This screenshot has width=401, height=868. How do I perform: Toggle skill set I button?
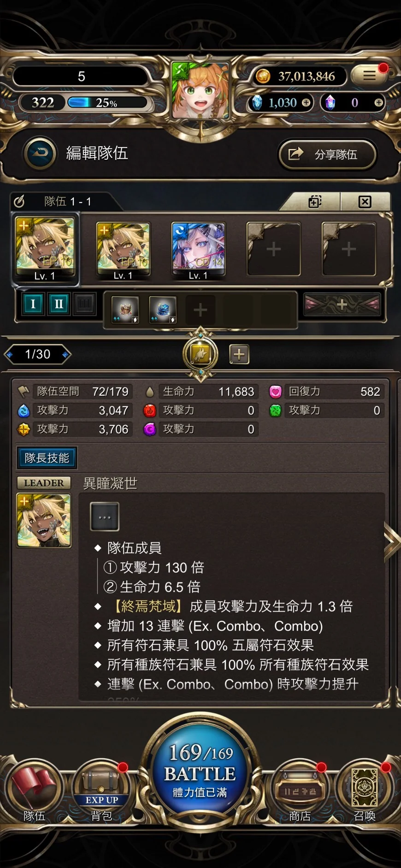[33, 304]
